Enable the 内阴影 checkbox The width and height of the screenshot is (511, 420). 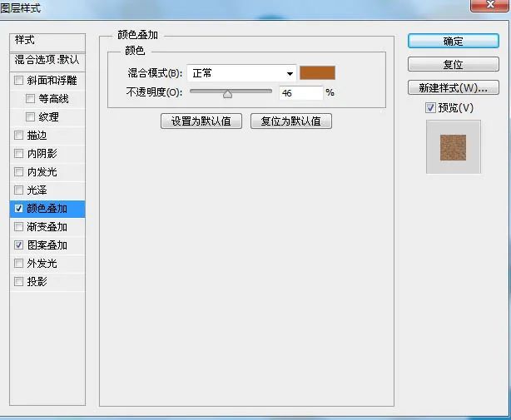[18, 153]
